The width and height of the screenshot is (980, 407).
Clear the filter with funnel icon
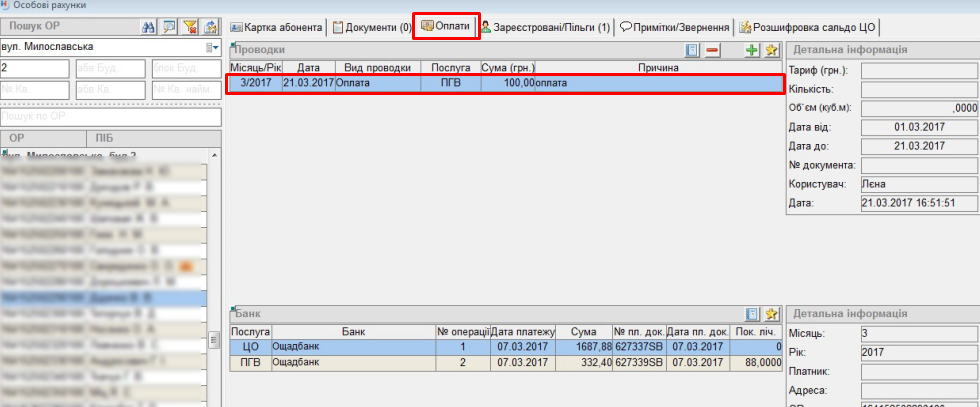click(x=190, y=27)
